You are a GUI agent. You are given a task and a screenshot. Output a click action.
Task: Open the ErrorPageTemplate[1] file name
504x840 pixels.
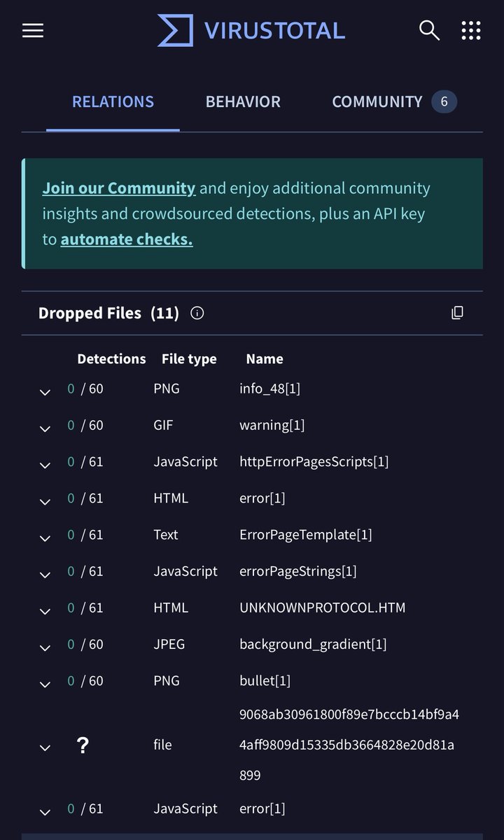[x=305, y=535]
